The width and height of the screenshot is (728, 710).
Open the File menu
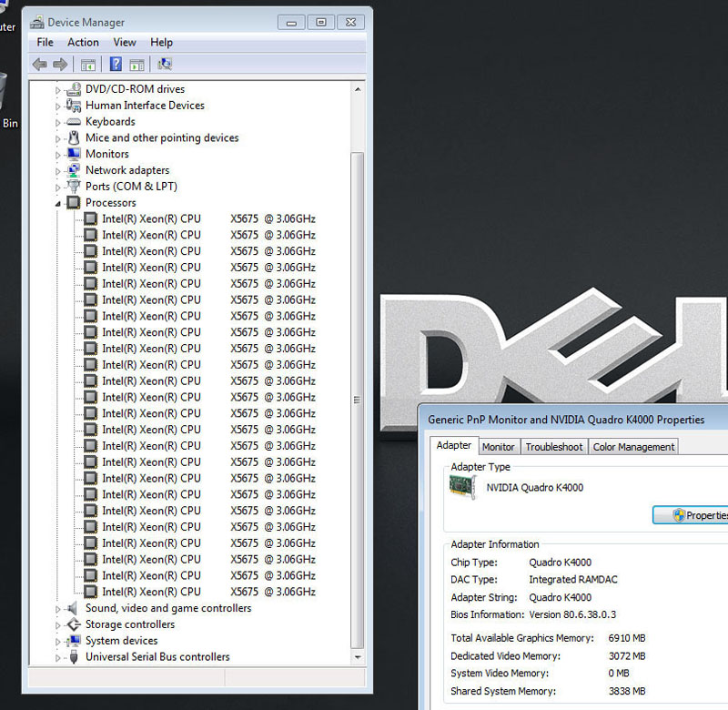coord(45,42)
